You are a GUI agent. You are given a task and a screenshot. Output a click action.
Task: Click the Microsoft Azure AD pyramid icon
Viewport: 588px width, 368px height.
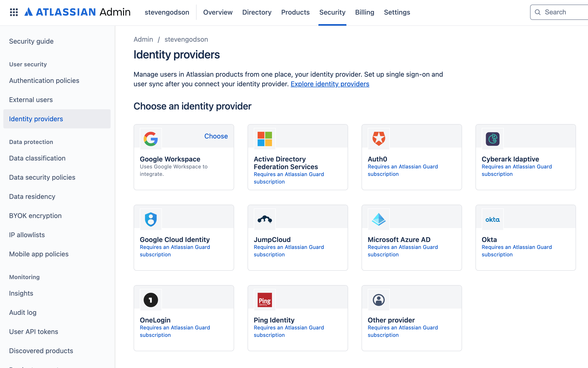(379, 219)
